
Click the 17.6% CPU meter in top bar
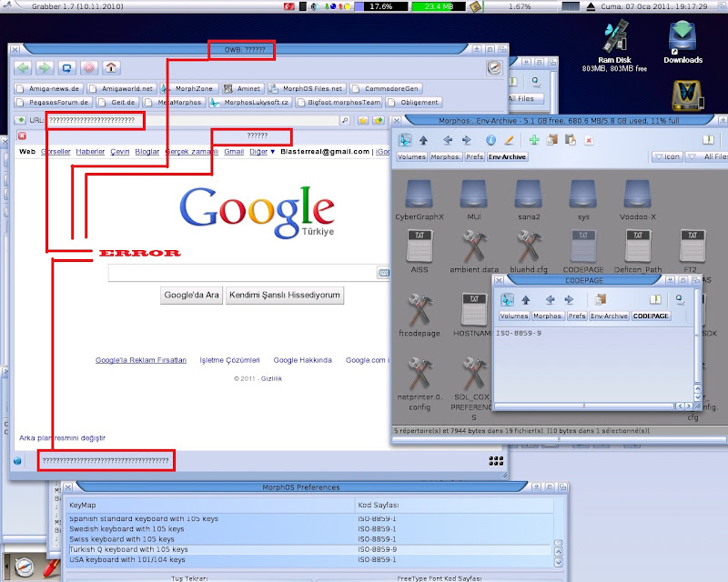[x=381, y=6]
